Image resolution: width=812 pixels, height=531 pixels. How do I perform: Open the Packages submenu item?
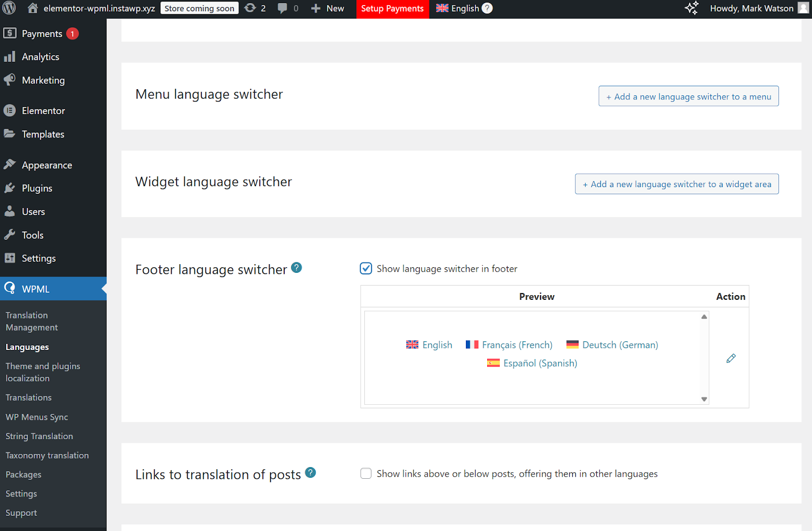pyautogui.click(x=23, y=475)
